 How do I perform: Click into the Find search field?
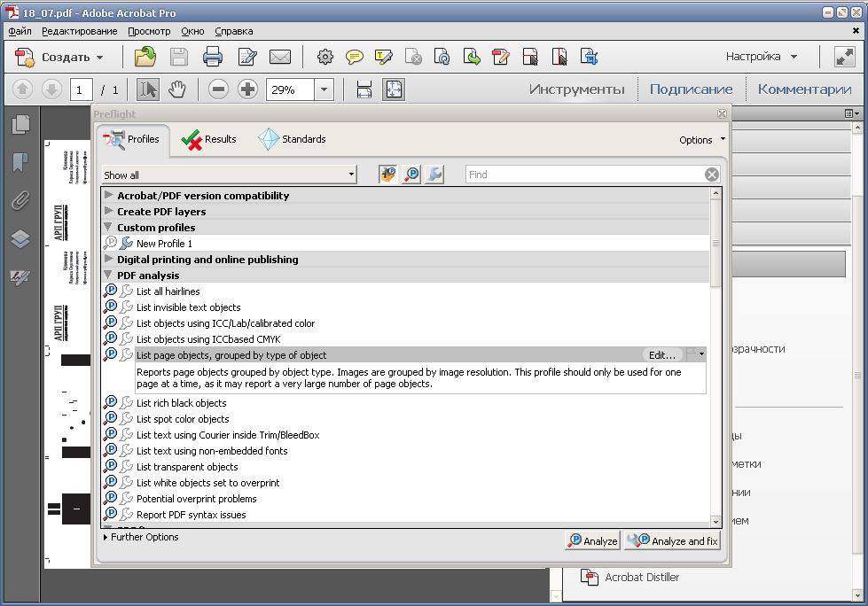coord(584,175)
